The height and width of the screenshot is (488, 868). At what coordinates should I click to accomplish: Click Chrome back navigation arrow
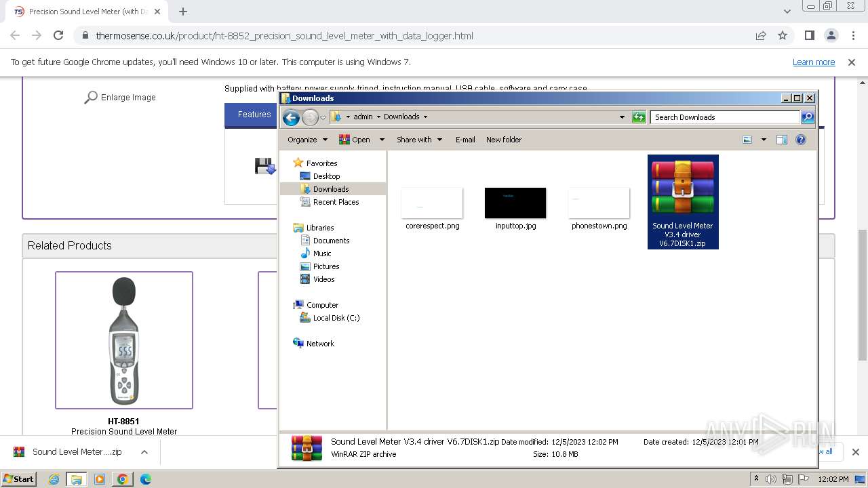(x=15, y=35)
